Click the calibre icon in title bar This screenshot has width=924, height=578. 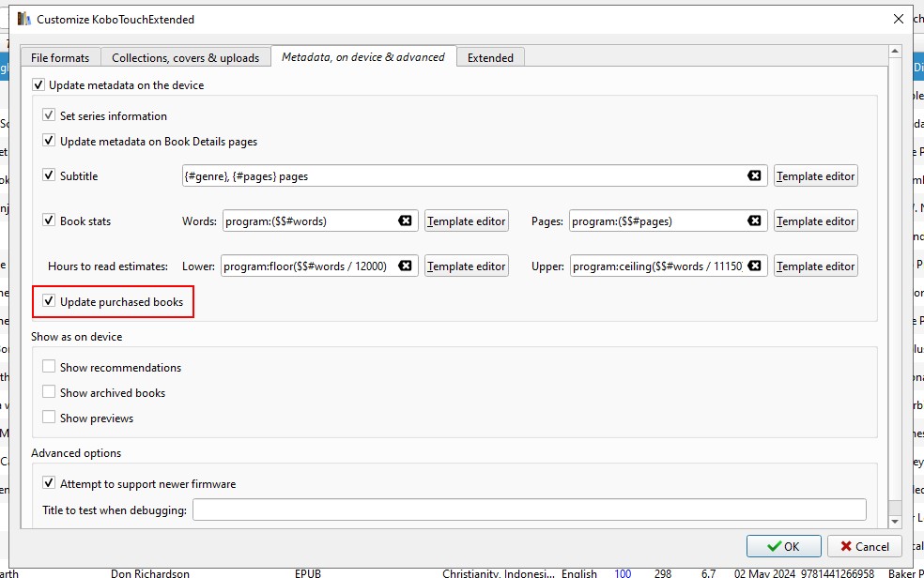24,19
